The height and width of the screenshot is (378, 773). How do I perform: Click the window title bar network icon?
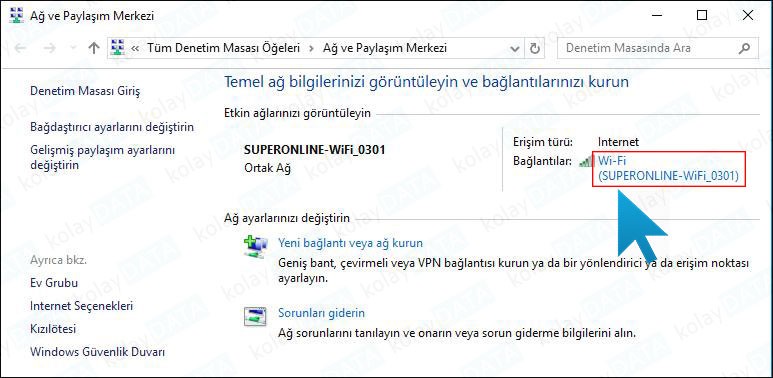coord(16,15)
